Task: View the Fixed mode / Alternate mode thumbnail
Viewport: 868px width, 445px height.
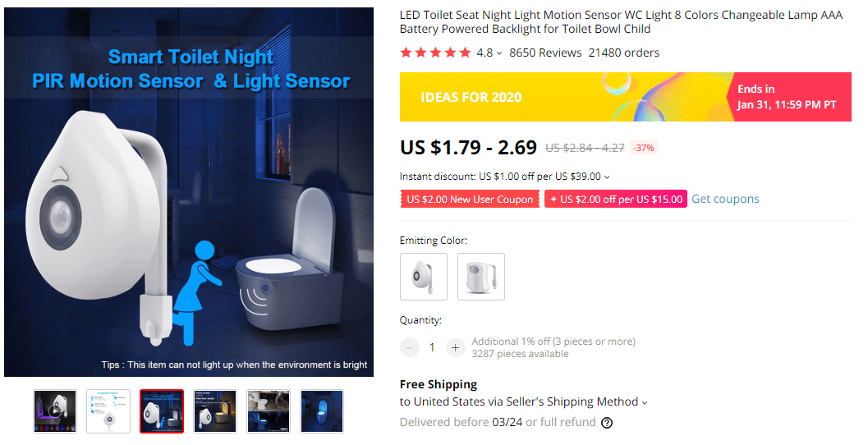Action: (215, 411)
